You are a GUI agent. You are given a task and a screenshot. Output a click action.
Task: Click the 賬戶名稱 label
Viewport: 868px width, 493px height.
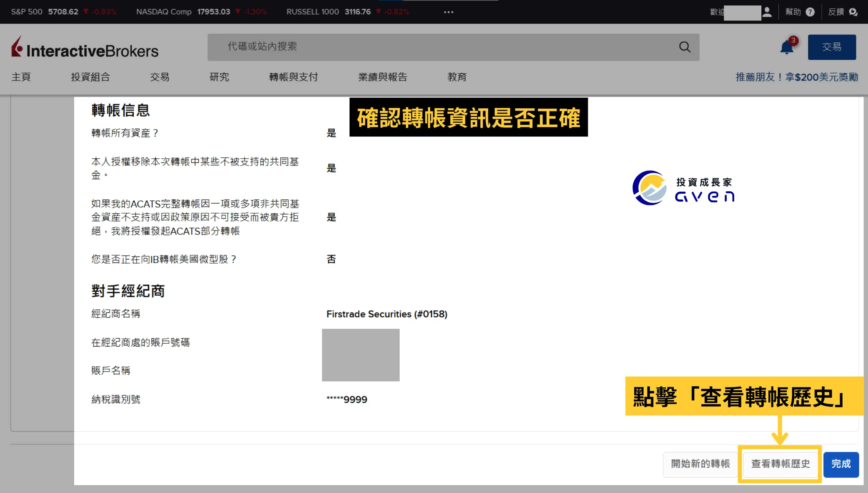click(x=111, y=371)
